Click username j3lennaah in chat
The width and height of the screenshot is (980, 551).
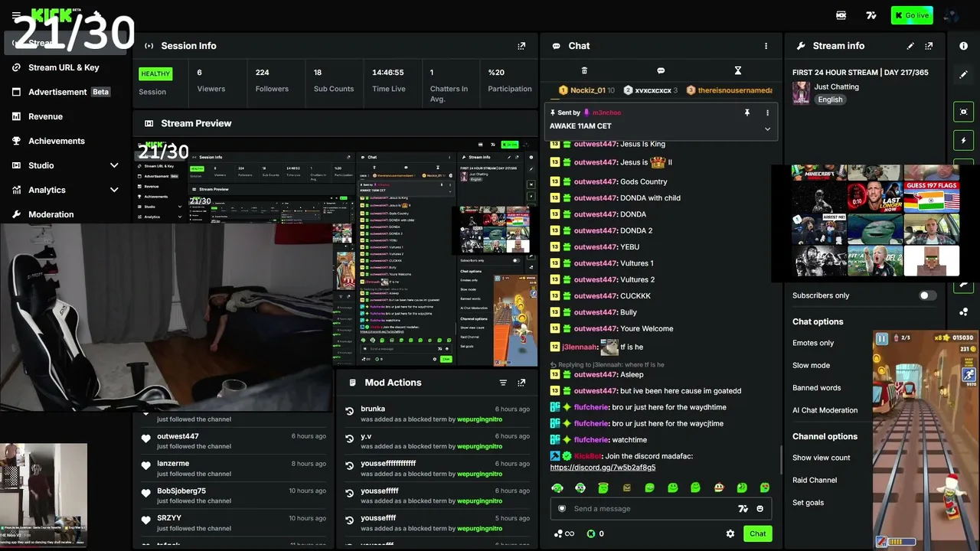point(580,347)
